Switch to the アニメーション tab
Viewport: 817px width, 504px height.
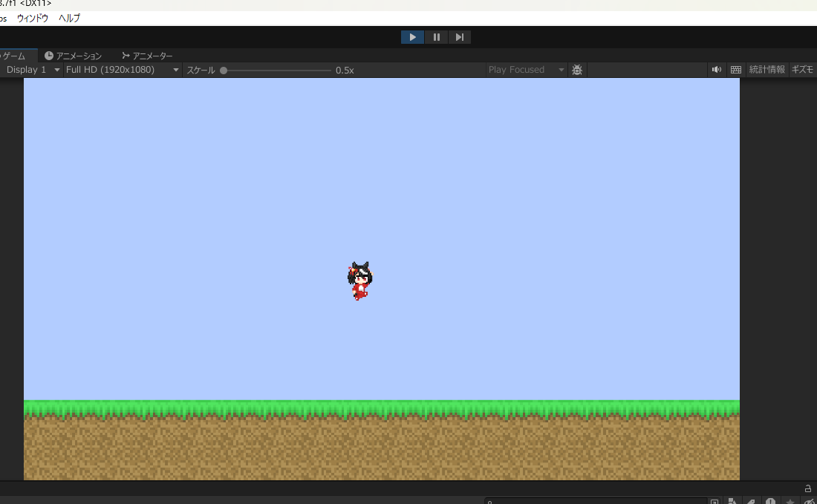73,56
